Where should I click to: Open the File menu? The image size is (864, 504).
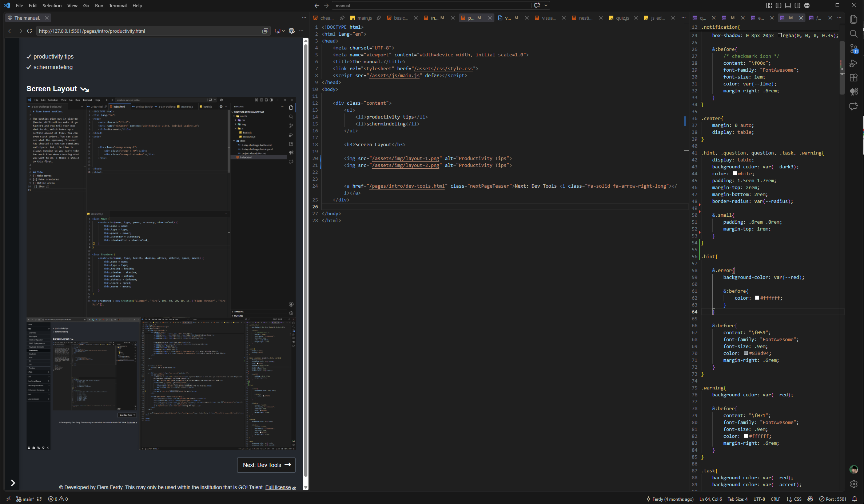pyautogui.click(x=20, y=5)
